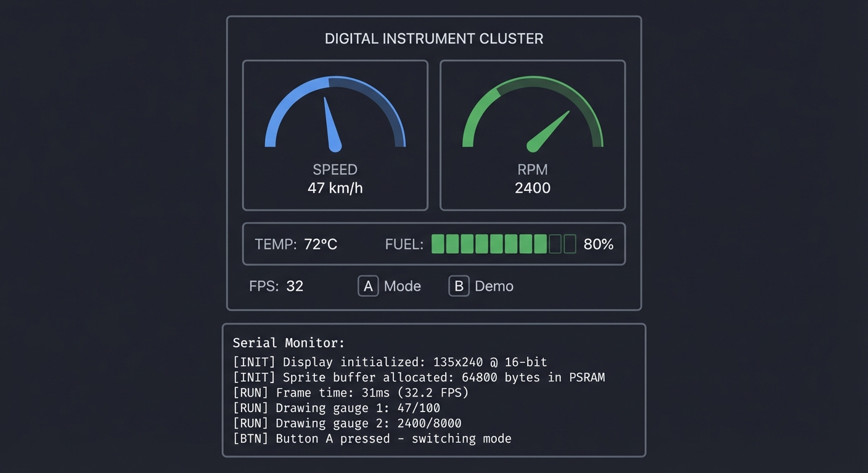Select the Button A pressed log line
The width and height of the screenshot is (868, 473).
click(x=373, y=439)
